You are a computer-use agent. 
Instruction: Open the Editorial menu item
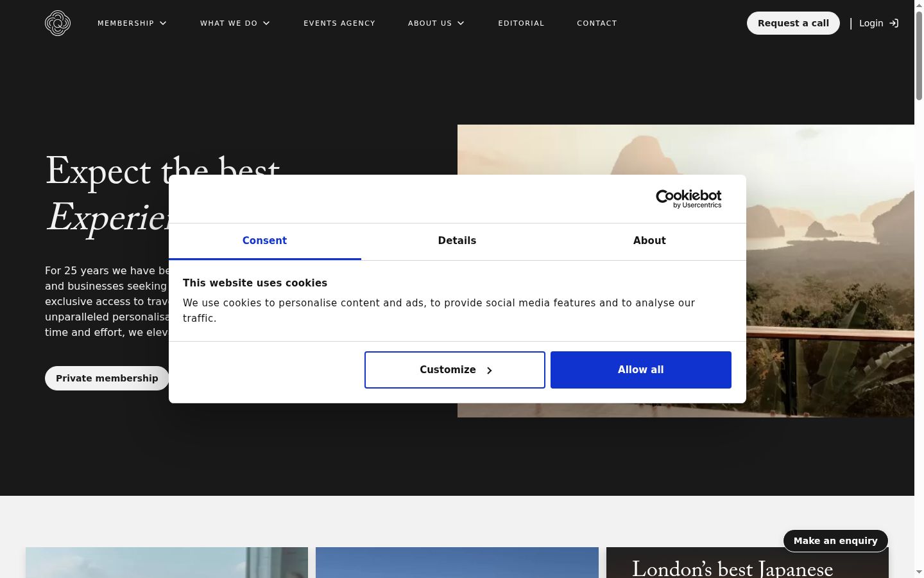521,23
